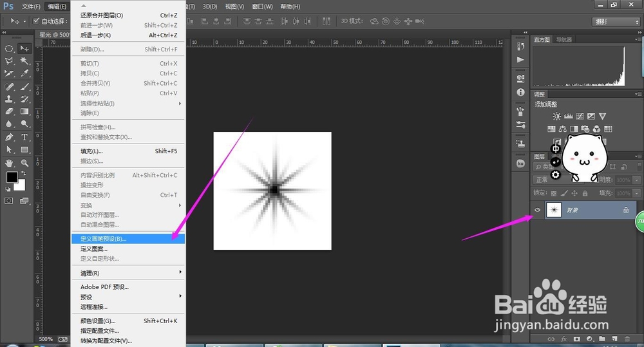Select the Polygonal Lasso tool
Viewport: 644px width, 347px height.
9,61
